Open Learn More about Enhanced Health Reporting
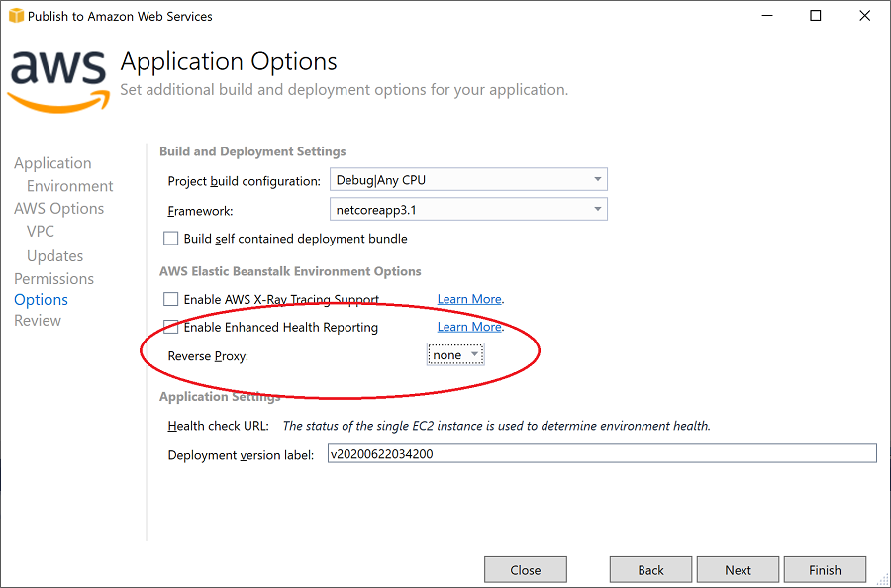This screenshot has height=588, width=891. pyautogui.click(x=469, y=326)
